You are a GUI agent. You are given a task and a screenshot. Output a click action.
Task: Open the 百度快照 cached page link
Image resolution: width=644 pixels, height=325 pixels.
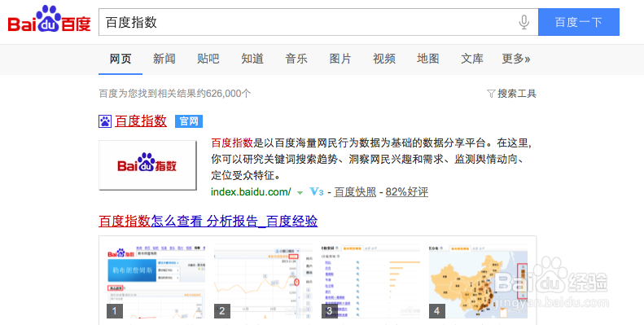[355, 192]
